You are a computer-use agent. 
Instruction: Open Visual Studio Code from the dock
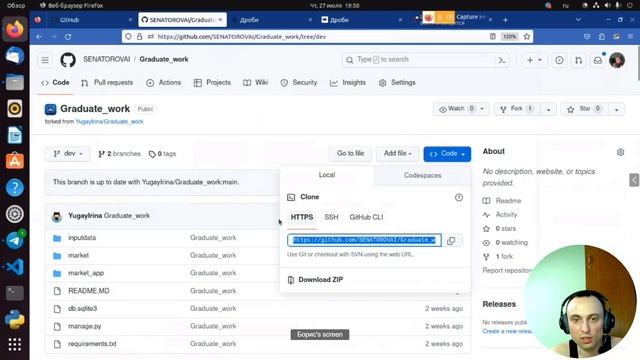point(15,267)
